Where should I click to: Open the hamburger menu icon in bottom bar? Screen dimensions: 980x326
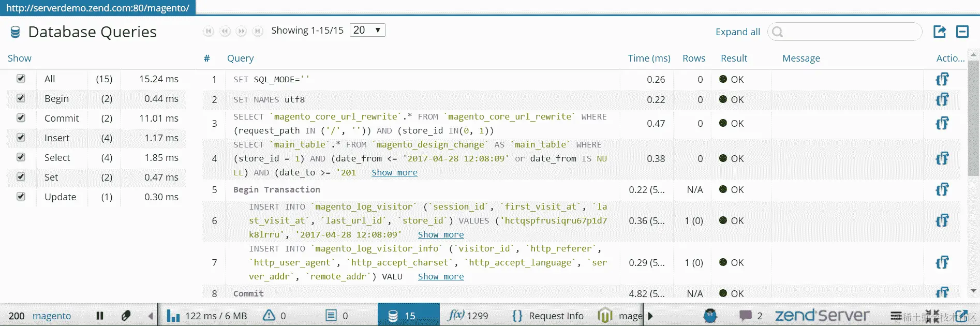[896, 316]
